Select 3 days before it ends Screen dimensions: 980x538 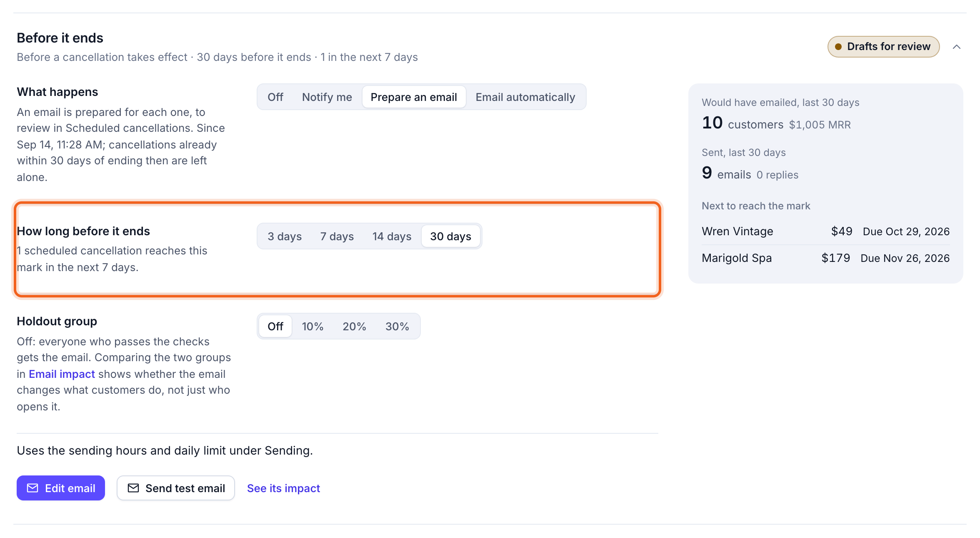(285, 236)
